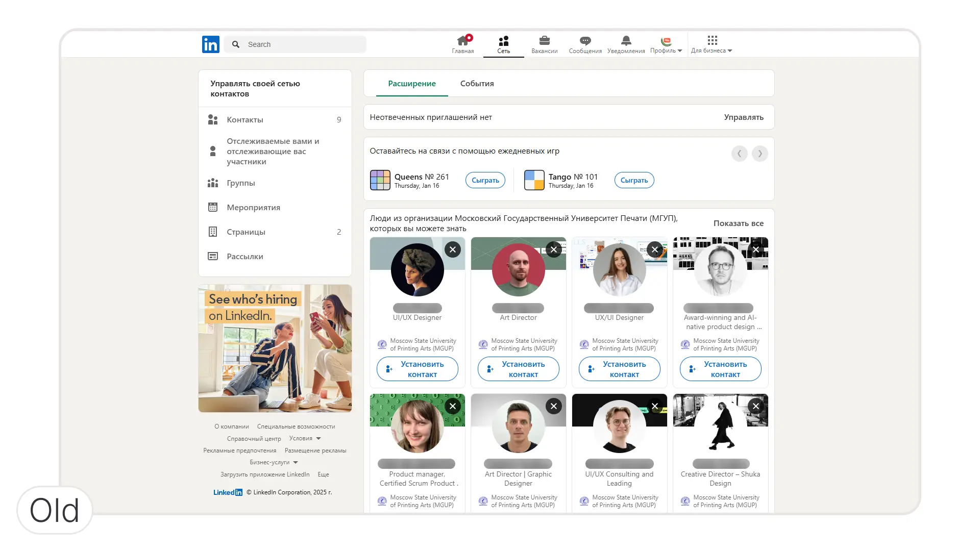This screenshot has height=551, width=980.
Task: Show next games with right arrow
Action: click(x=759, y=154)
